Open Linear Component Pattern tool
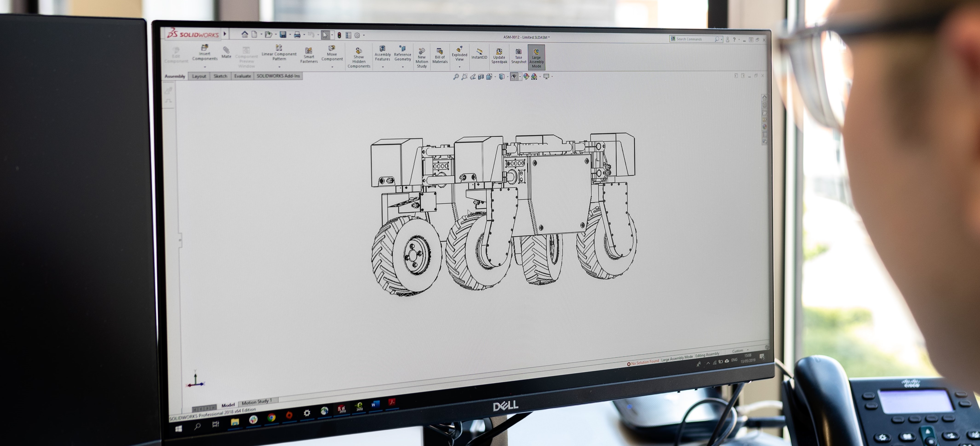This screenshot has height=446, width=980. click(x=279, y=52)
